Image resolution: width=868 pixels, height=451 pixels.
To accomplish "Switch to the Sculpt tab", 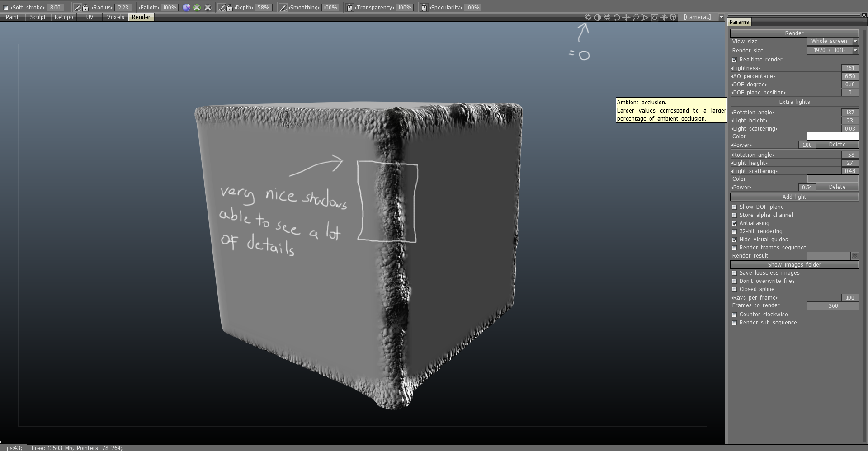I will (x=38, y=17).
